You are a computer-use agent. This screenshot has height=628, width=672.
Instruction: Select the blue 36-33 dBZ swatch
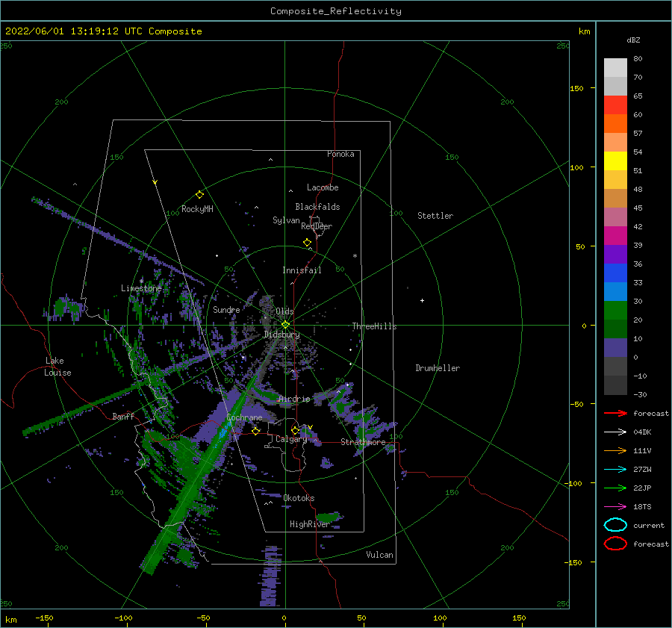[615, 273]
